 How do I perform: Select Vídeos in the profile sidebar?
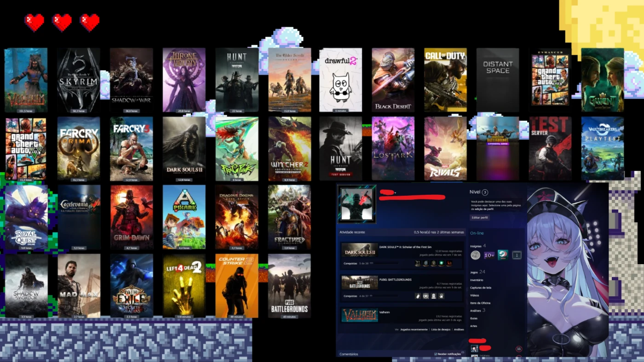tap(474, 295)
